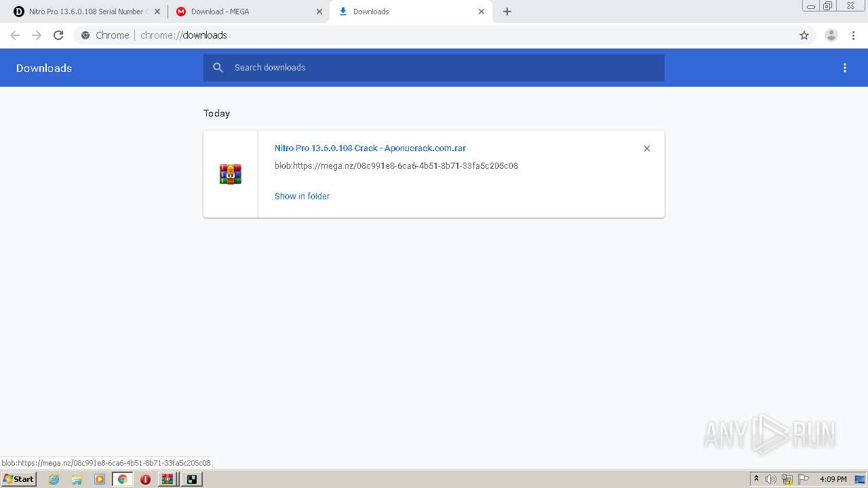
Task: Minimize the Chrome window
Action: [x=811, y=5]
